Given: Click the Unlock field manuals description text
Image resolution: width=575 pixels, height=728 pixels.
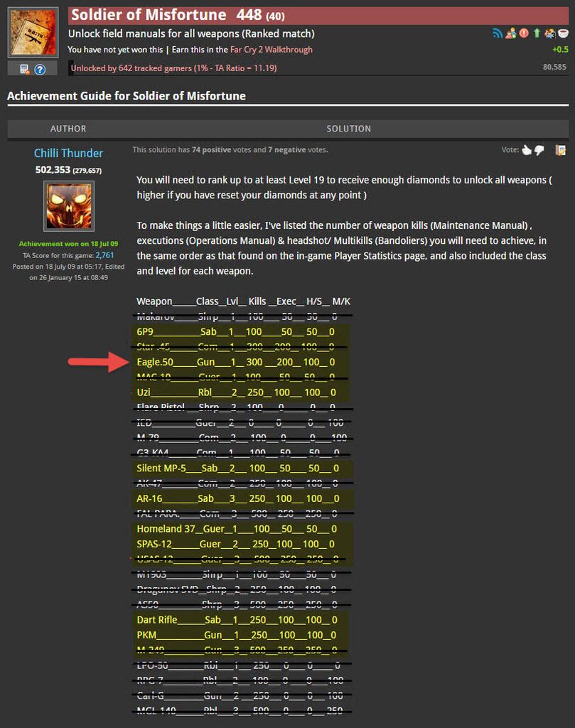Looking at the screenshot, I should pyautogui.click(x=191, y=33).
